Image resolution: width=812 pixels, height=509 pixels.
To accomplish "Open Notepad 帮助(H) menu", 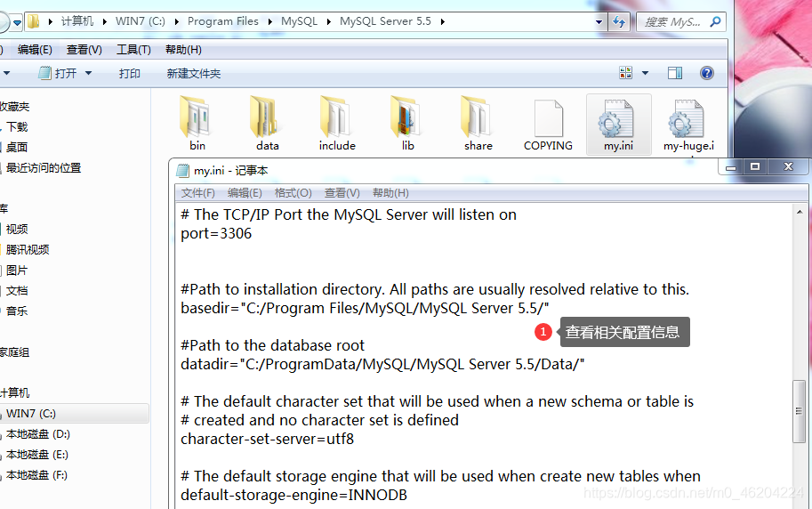I will coord(390,193).
